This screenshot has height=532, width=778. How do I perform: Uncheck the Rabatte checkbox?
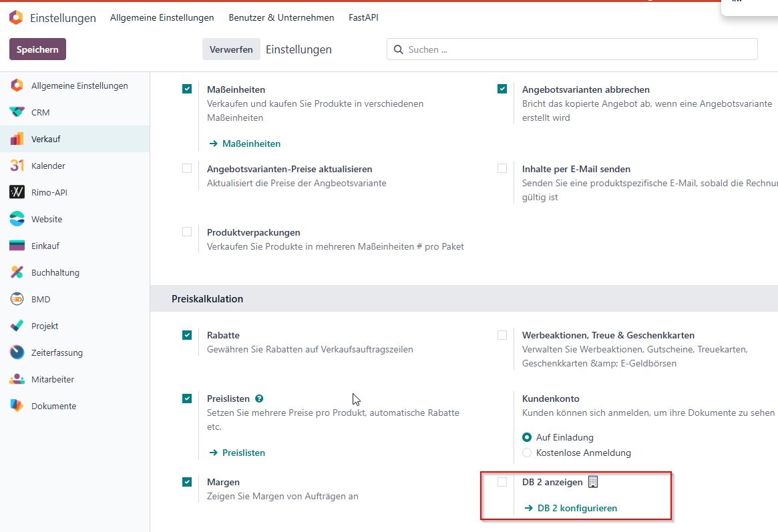pos(187,335)
